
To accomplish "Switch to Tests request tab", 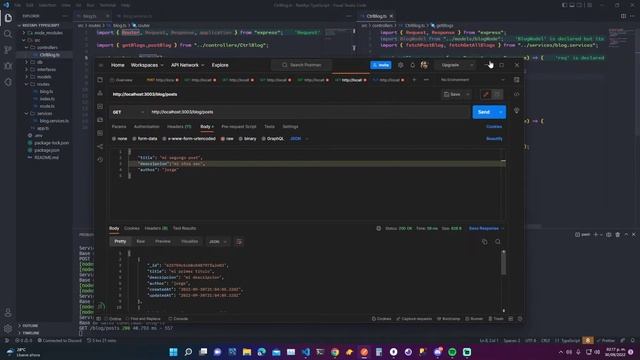I will point(269,127).
